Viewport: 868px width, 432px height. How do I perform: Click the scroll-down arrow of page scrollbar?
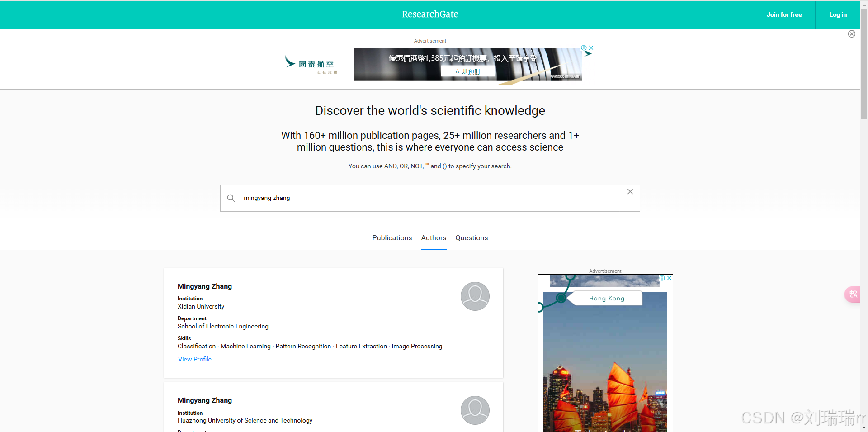point(864,428)
